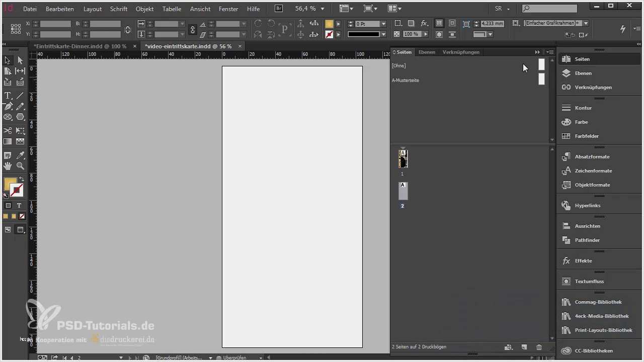Swap fill and stroke colors
This screenshot has width=644, height=362.
pyautogui.click(x=21, y=179)
